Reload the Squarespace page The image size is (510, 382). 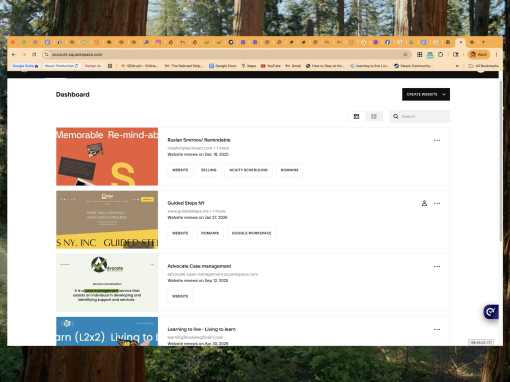click(34, 54)
